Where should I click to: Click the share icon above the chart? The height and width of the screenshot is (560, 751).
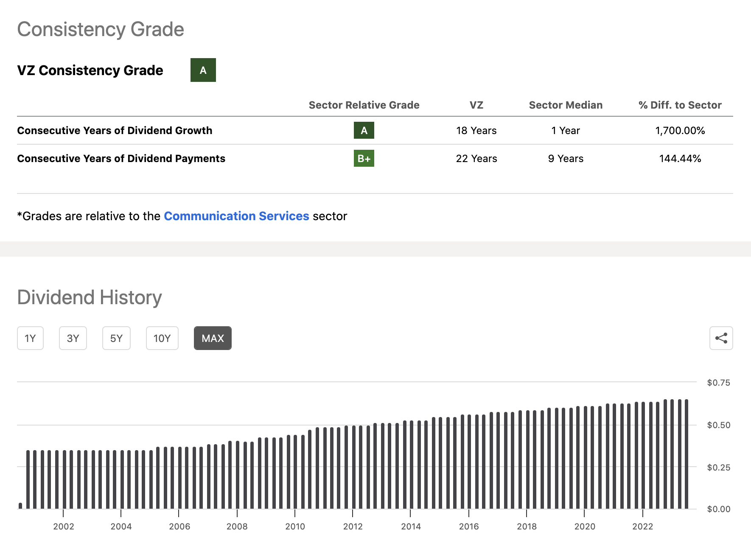(721, 338)
